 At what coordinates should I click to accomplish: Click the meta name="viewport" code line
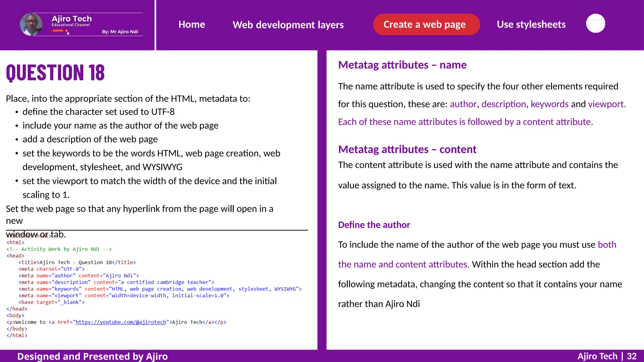coord(124,295)
